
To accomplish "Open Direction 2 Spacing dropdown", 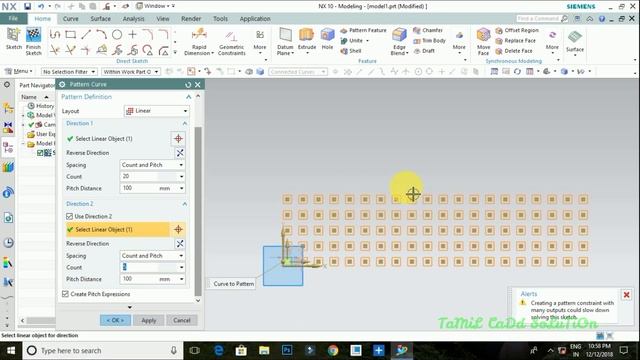I will (152, 256).
